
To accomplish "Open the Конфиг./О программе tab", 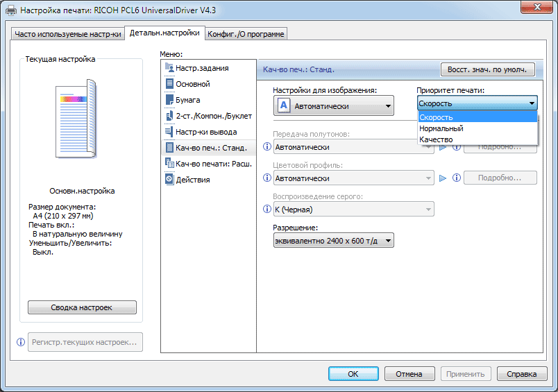I will coord(246,34).
